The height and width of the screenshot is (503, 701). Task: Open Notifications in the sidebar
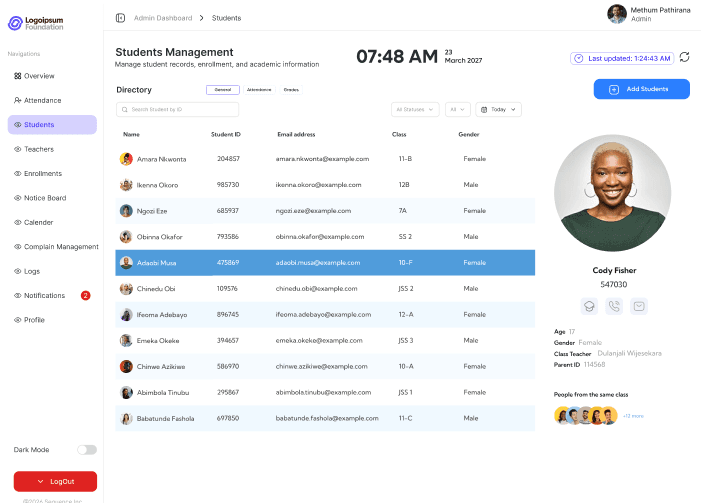tap(39, 296)
